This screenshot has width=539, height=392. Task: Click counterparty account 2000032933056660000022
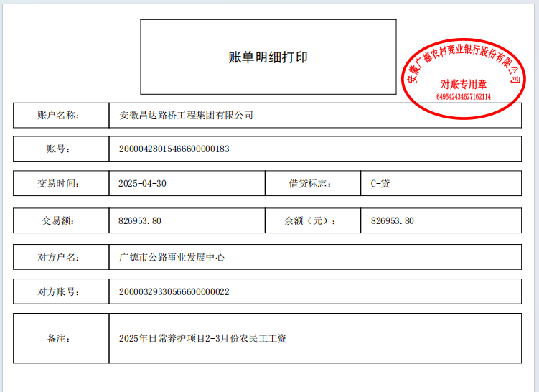[174, 292]
